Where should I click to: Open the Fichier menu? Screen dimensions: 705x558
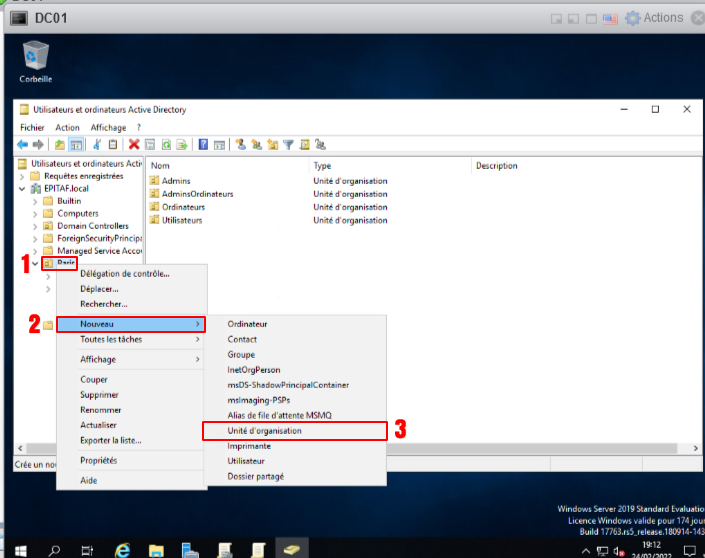tap(32, 128)
